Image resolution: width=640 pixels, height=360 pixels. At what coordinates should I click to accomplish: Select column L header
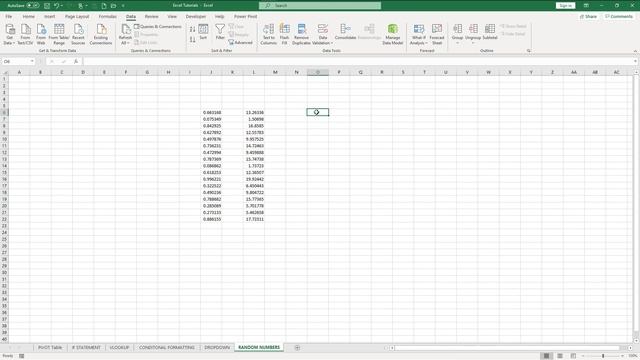click(x=254, y=72)
